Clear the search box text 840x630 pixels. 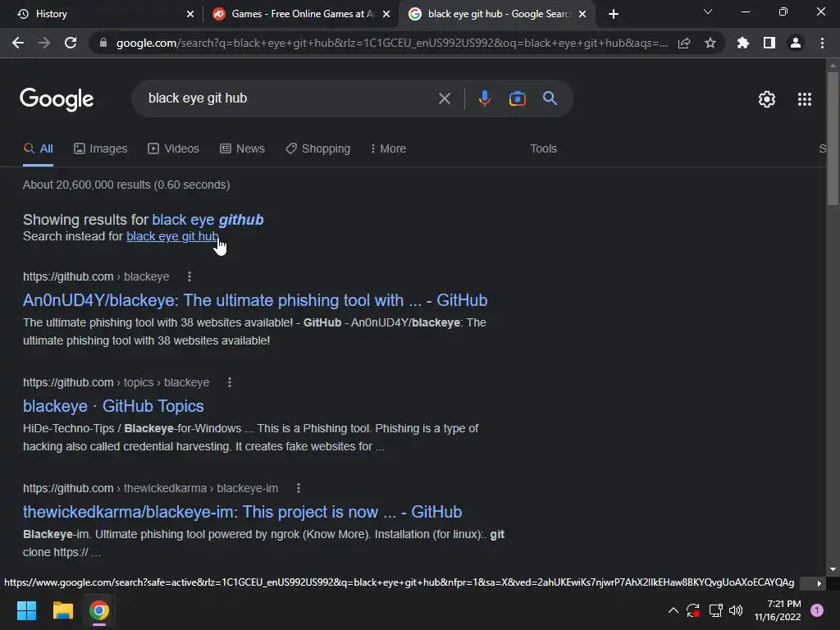coord(444,98)
